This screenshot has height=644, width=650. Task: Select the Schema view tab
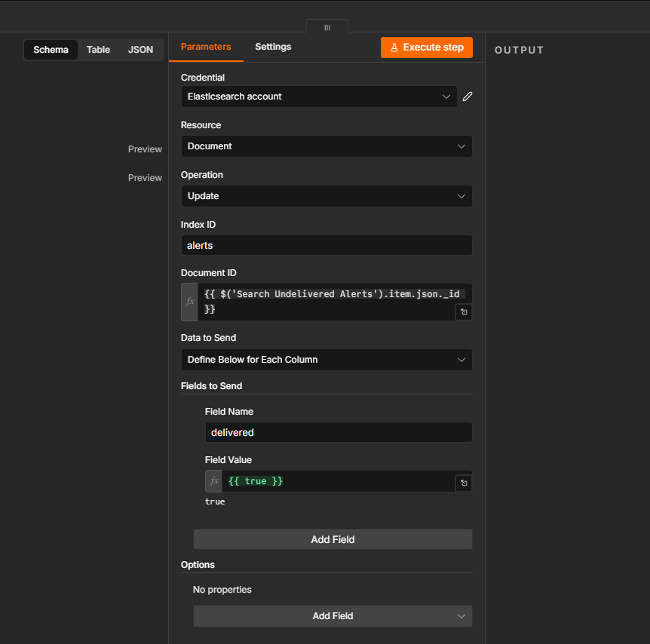tap(51, 50)
